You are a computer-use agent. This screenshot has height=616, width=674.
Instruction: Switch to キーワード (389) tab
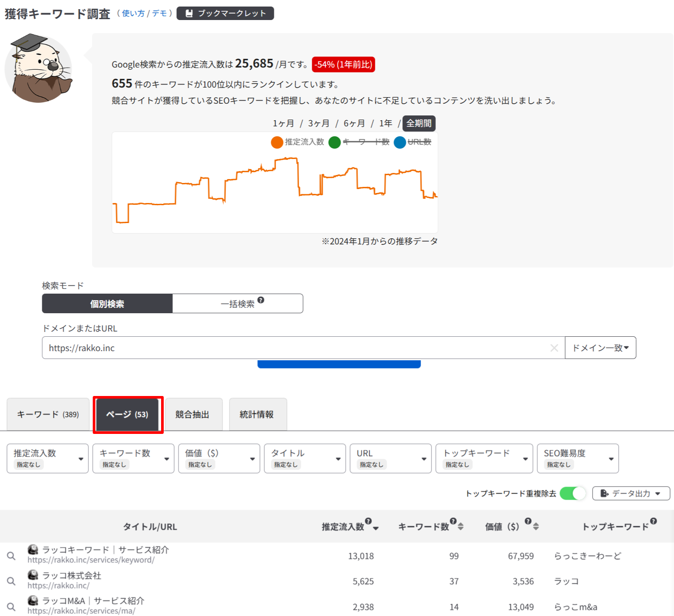[48, 414]
